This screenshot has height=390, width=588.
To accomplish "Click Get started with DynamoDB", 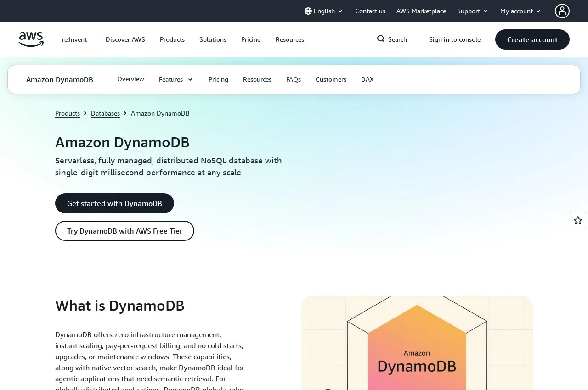I will (x=114, y=203).
